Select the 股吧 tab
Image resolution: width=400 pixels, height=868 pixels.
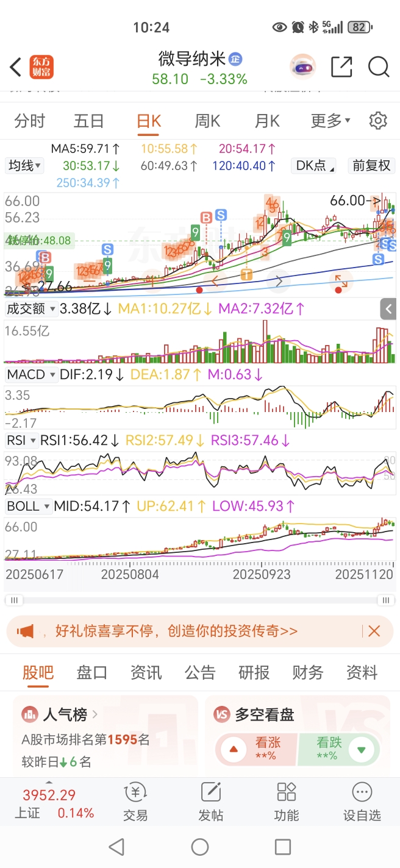tap(38, 672)
